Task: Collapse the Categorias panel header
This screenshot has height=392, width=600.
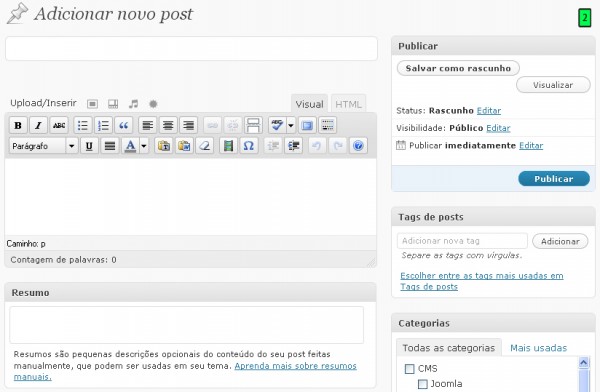Action: (493, 323)
